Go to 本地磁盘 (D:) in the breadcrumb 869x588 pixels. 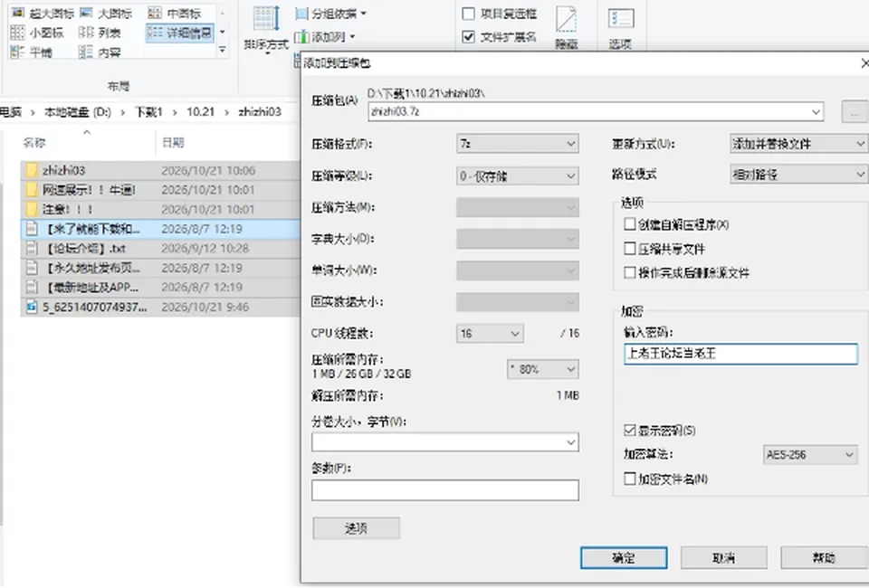[x=78, y=112]
